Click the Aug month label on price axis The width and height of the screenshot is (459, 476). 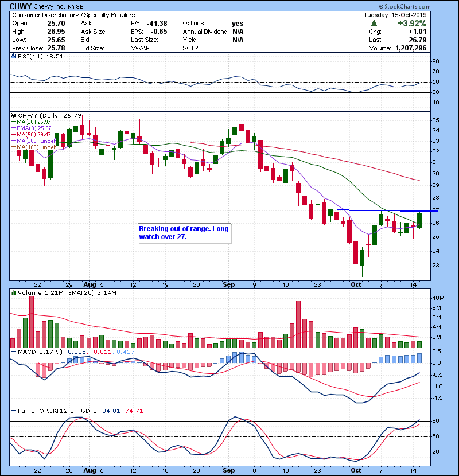click(90, 285)
